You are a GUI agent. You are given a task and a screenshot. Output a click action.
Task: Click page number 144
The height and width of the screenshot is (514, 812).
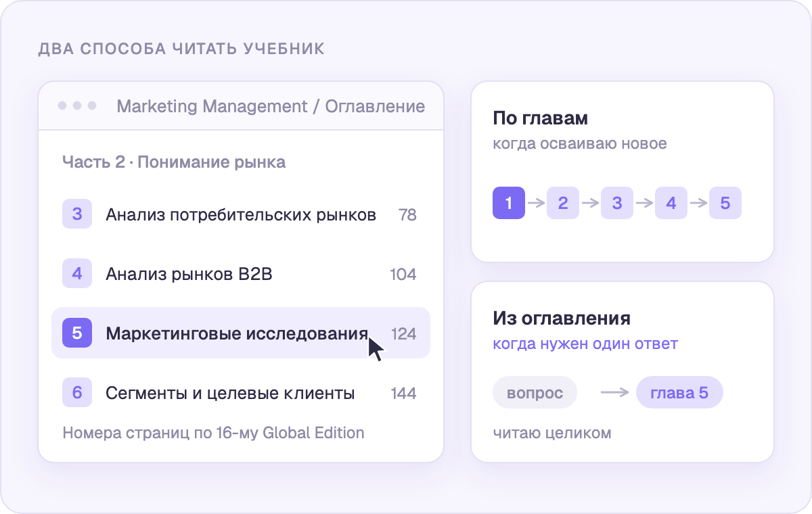point(404,393)
